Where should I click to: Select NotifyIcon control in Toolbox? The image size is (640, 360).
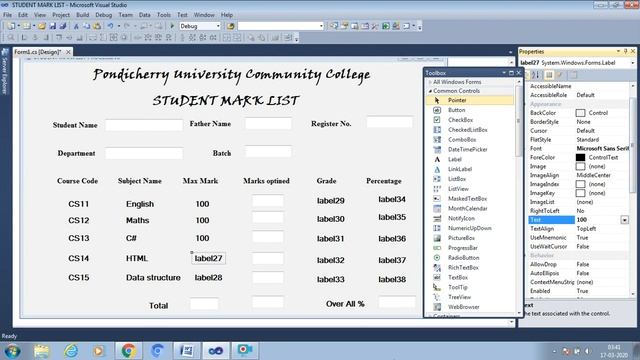coord(461,218)
